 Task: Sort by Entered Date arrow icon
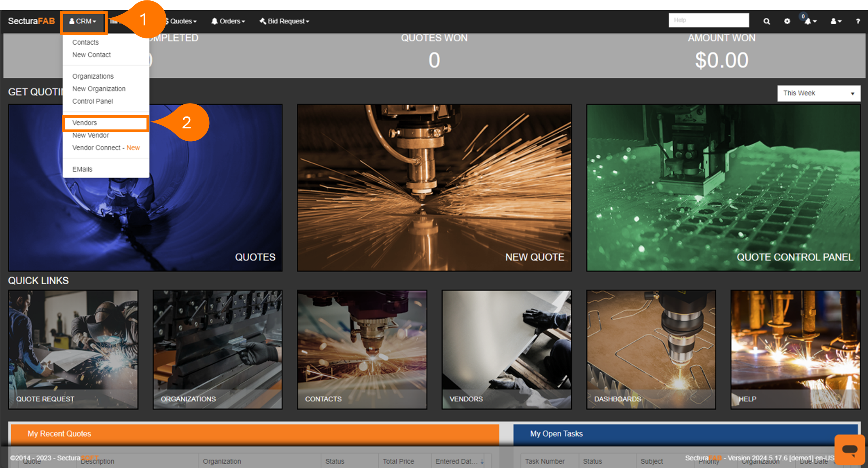[482, 461]
